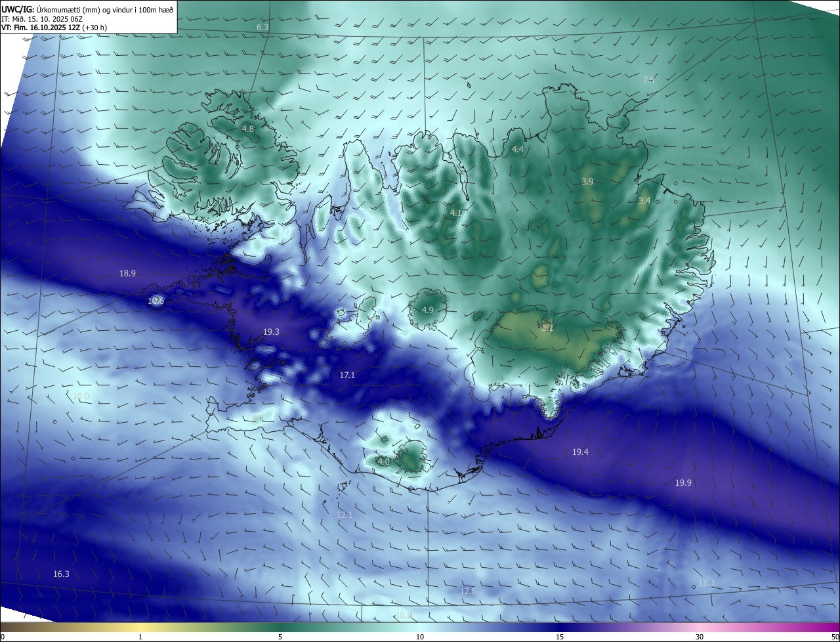840x642 pixels.
Task: Click the 12.1 value label
Action: click(x=345, y=515)
